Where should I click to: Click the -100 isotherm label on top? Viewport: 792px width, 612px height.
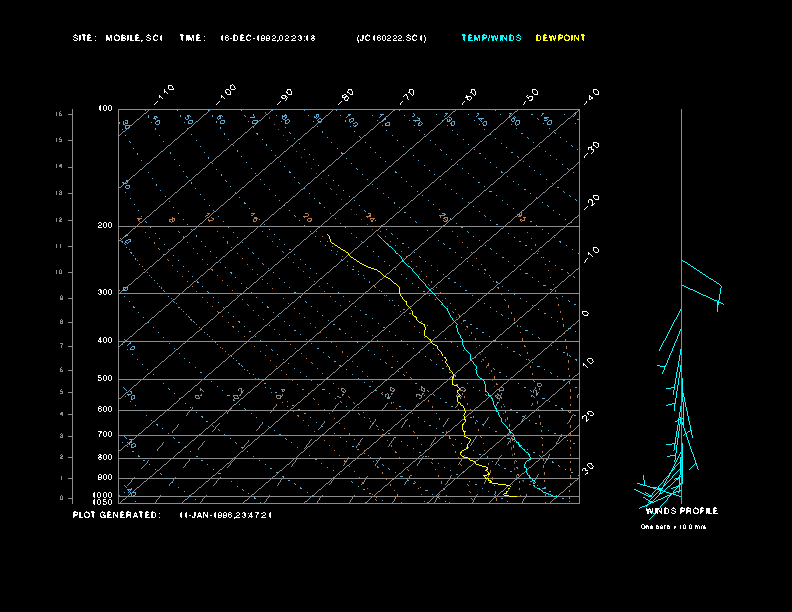coord(226,95)
